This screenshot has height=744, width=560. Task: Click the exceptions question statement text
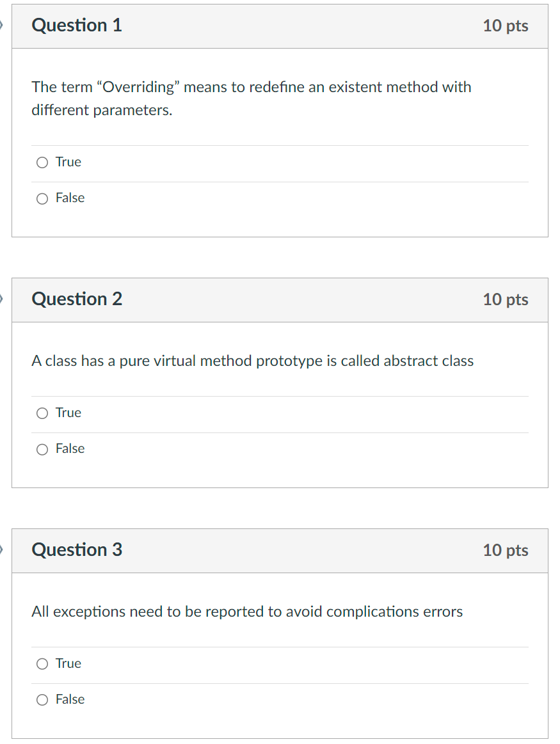(247, 612)
